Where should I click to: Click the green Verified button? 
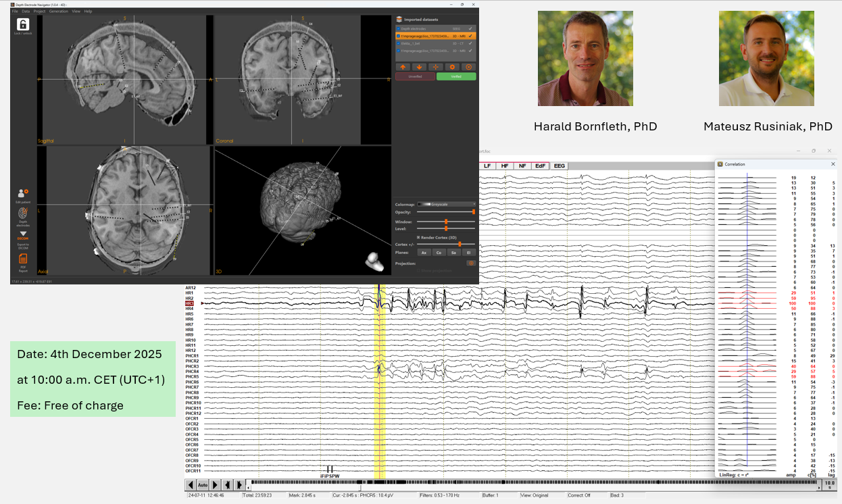456,77
